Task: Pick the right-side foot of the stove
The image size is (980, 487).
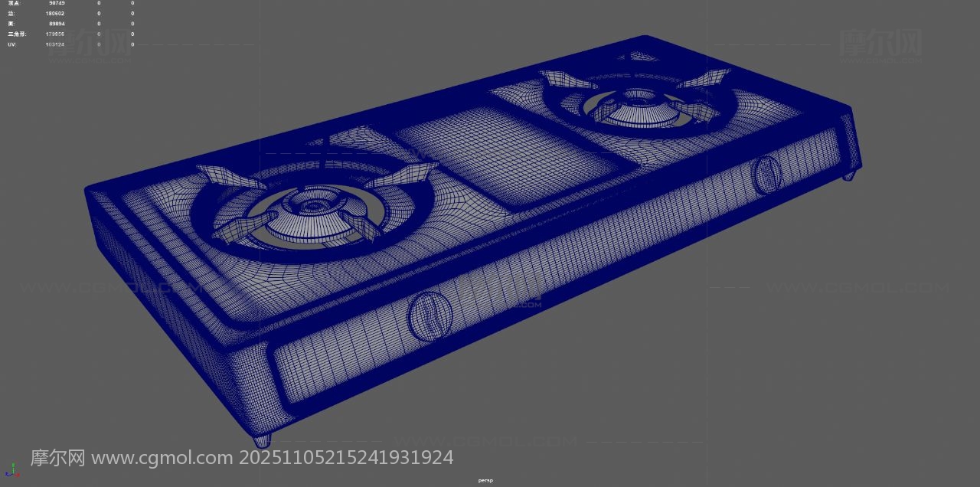Action: coord(848,176)
